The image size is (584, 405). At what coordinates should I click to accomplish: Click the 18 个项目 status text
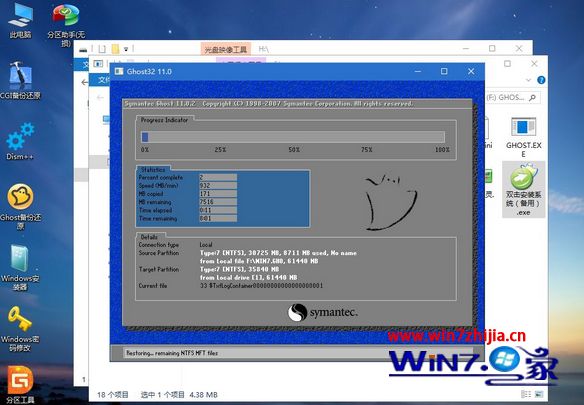[x=112, y=395]
